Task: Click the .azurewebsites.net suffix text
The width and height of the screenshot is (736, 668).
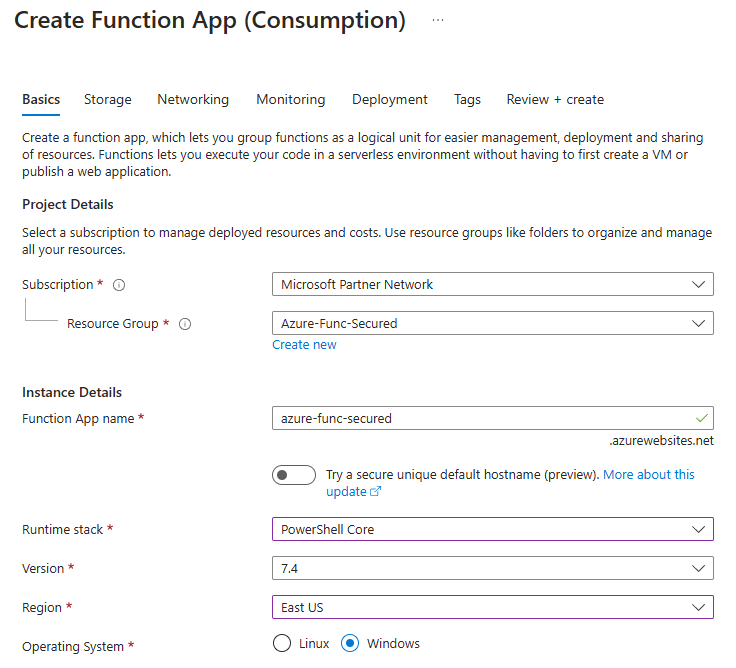Action: tap(661, 441)
